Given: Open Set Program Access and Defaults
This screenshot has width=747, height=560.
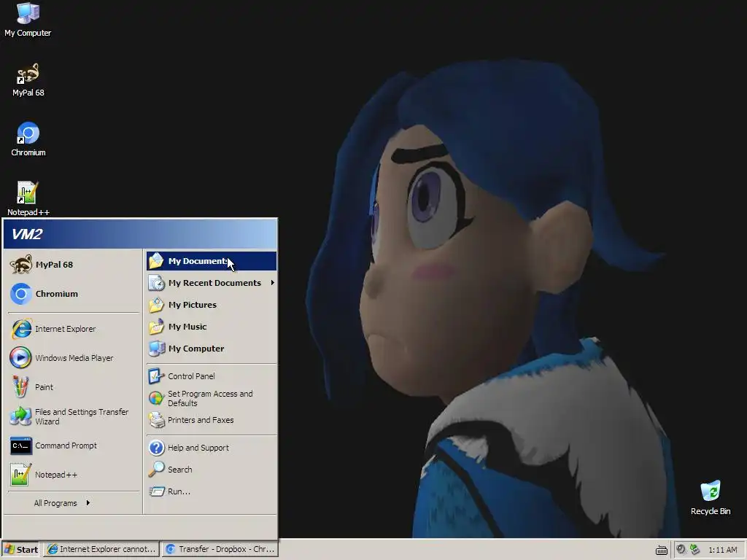Looking at the screenshot, I should (212, 398).
